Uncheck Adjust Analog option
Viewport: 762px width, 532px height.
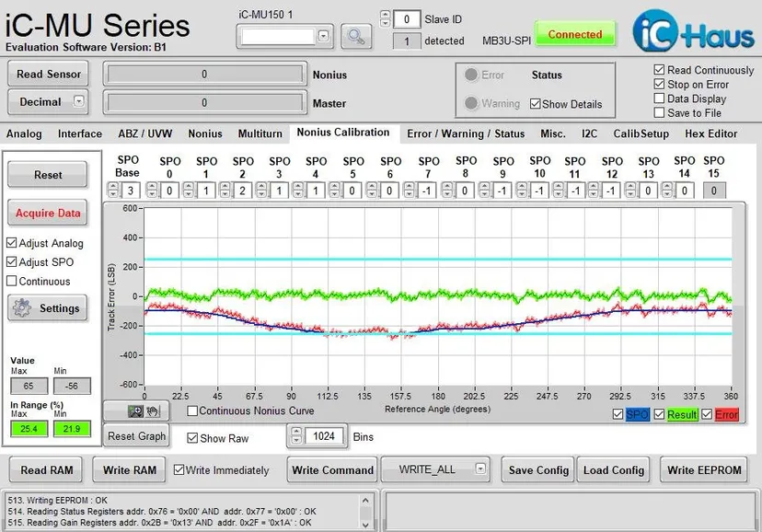click(x=12, y=242)
